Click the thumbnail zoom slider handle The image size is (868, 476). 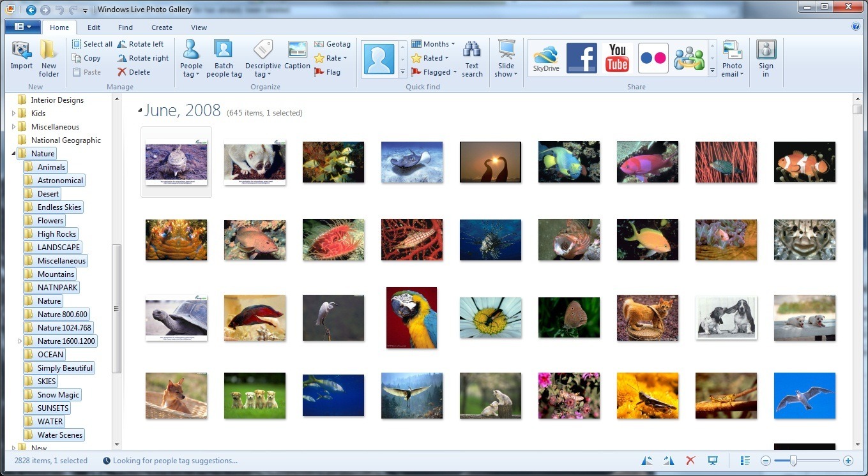793,461
